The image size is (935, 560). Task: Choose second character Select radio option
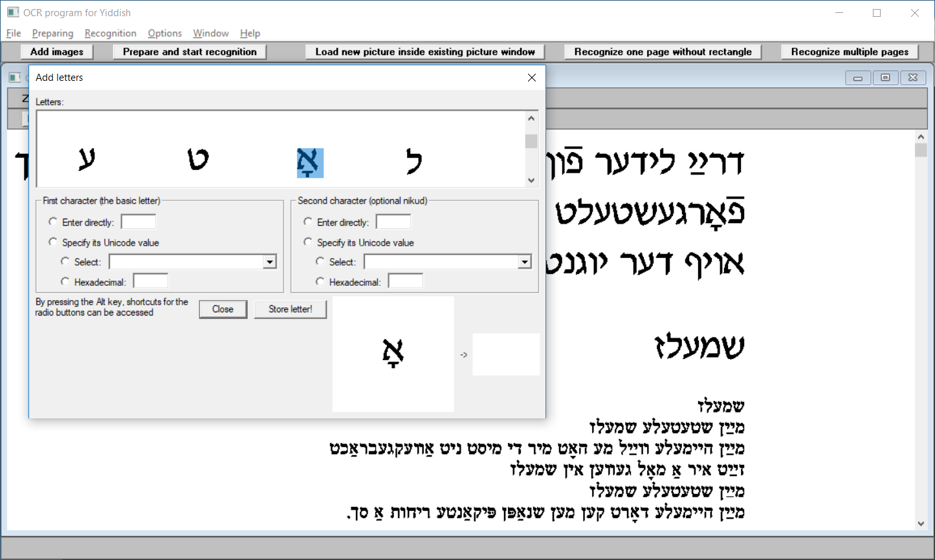[320, 261]
